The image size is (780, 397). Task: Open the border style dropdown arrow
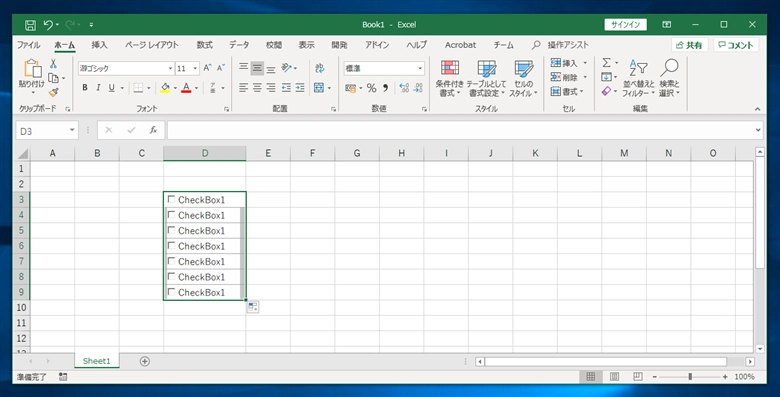point(149,88)
